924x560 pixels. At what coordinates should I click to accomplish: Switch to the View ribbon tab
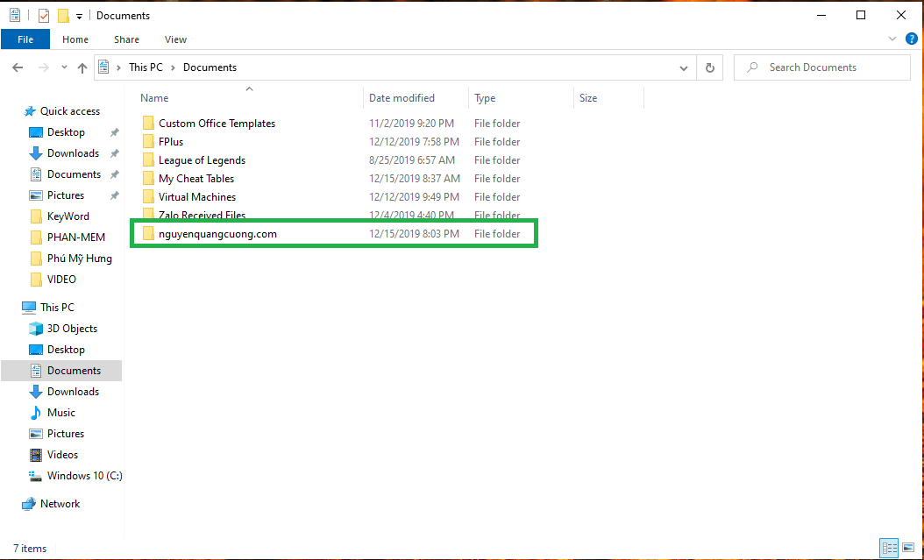point(175,39)
